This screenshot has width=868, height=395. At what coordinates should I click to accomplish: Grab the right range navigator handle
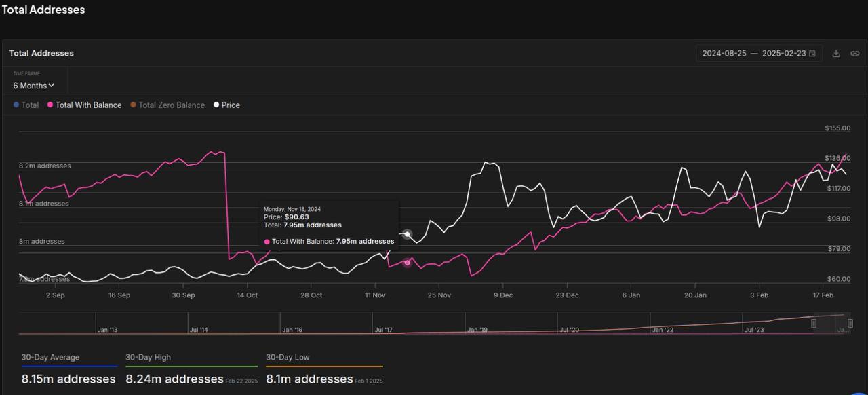point(850,324)
